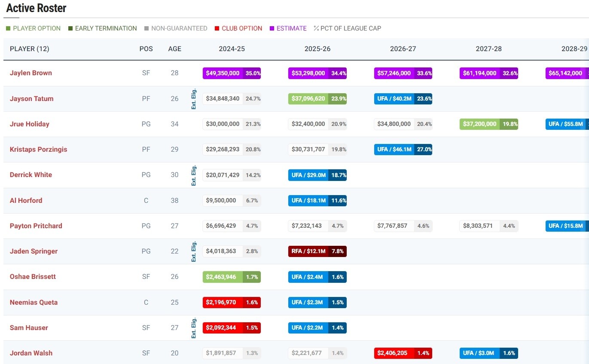Click the Club Option legend item

tap(241, 28)
